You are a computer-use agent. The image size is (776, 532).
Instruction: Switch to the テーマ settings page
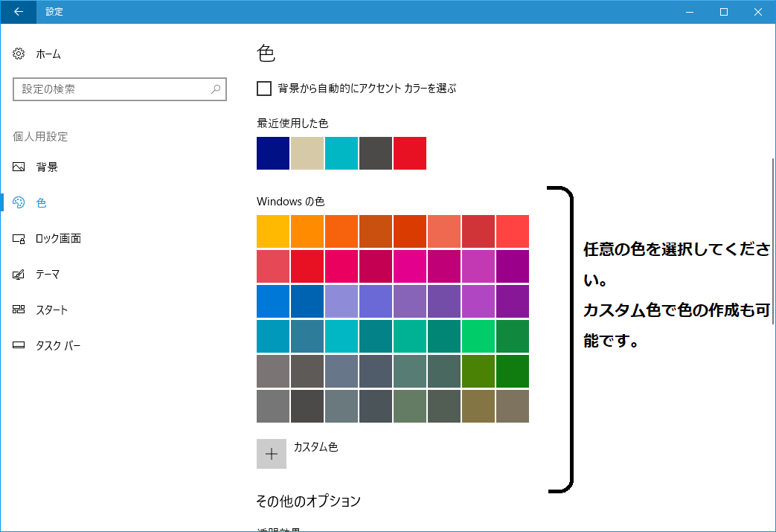pos(48,275)
